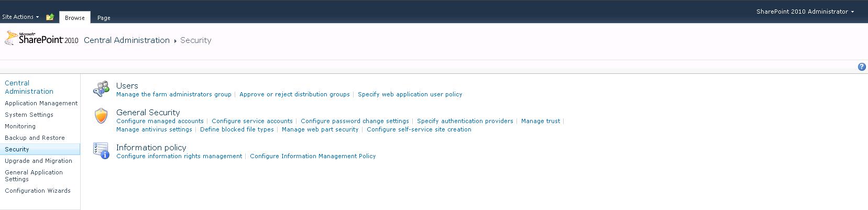Open Manage antivirus settings
This screenshot has width=868, height=210.
point(154,130)
